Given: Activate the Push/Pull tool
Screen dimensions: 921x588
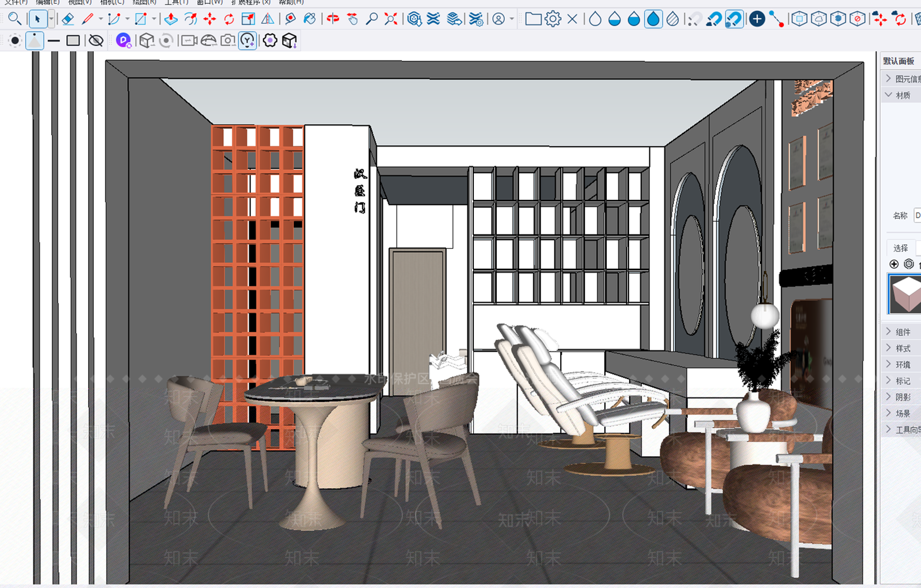Looking at the screenshot, I should pos(171,19).
